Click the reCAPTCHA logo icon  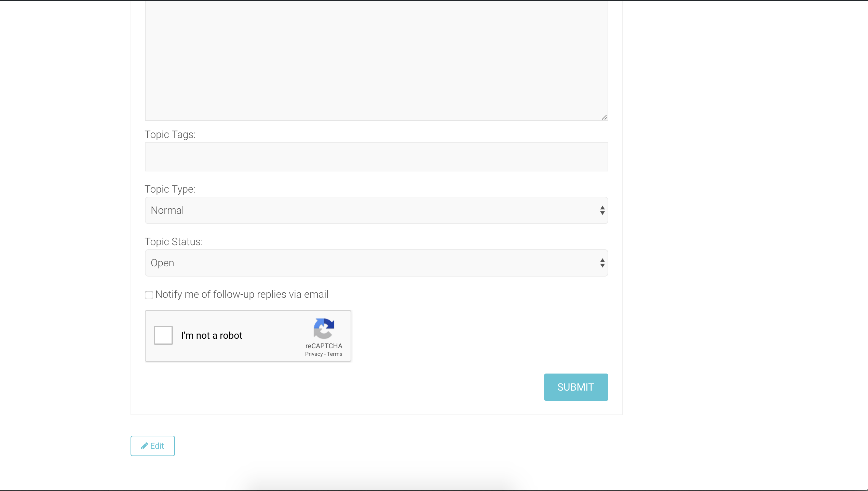324,328
